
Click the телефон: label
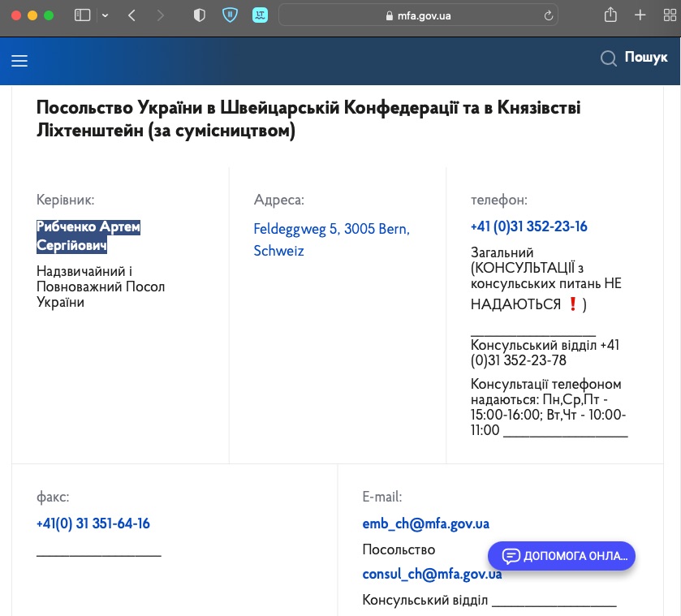pos(499,200)
